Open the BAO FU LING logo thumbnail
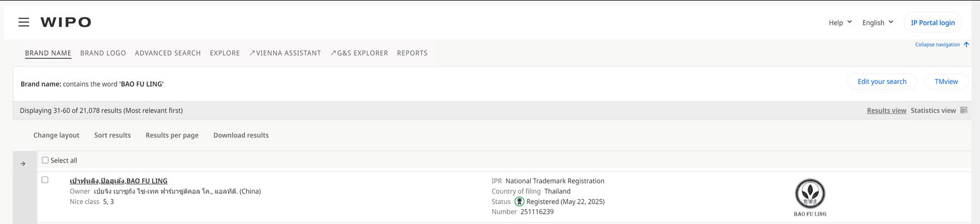This screenshot has width=980, height=224. [x=810, y=197]
